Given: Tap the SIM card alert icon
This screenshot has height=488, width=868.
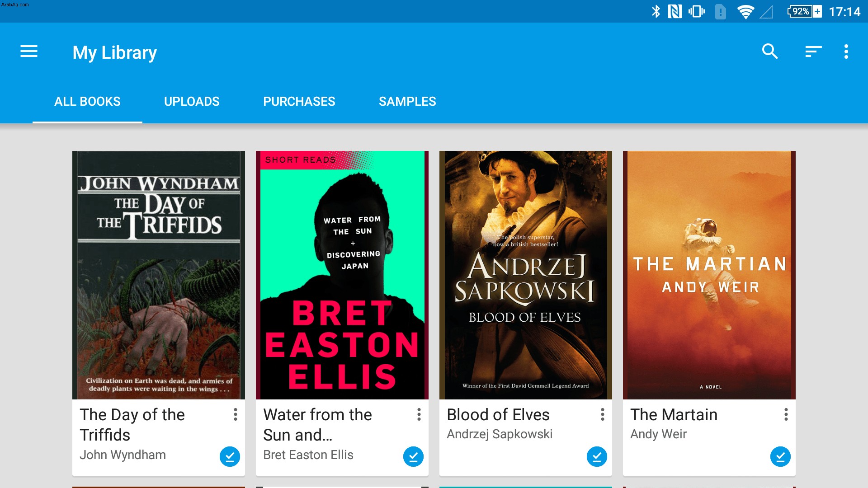Looking at the screenshot, I should pos(720,11).
